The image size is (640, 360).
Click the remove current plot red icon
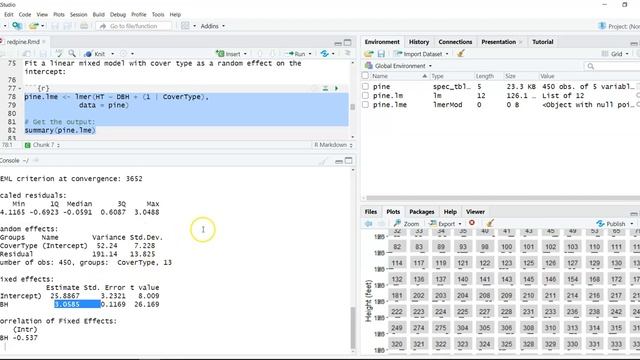pyautogui.click(x=472, y=223)
